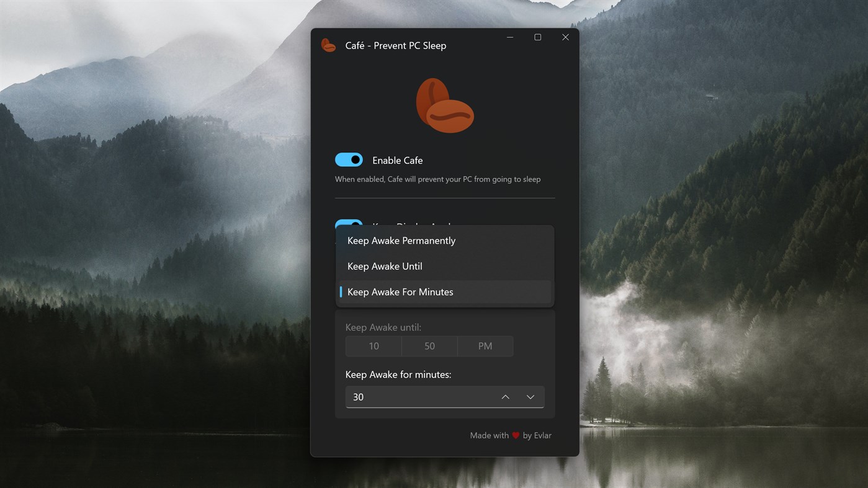Select Keep Awake Permanently option
The height and width of the screenshot is (488, 868).
click(x=401, y=241)
